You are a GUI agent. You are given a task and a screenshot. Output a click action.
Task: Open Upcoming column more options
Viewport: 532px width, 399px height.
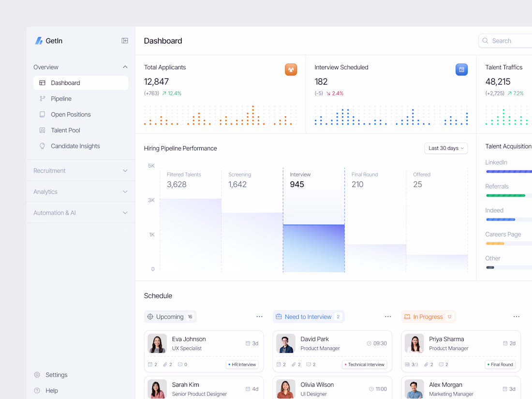coord(259,317)
